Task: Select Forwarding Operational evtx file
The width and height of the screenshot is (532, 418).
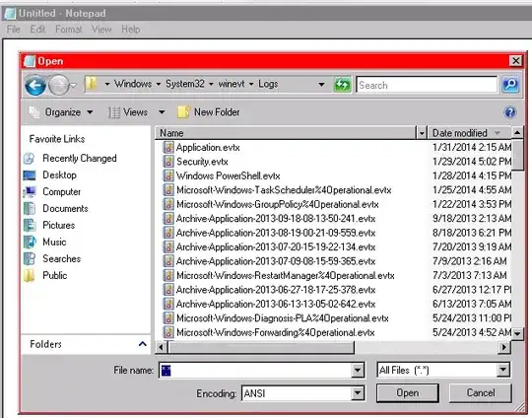Action: [269, 333]
